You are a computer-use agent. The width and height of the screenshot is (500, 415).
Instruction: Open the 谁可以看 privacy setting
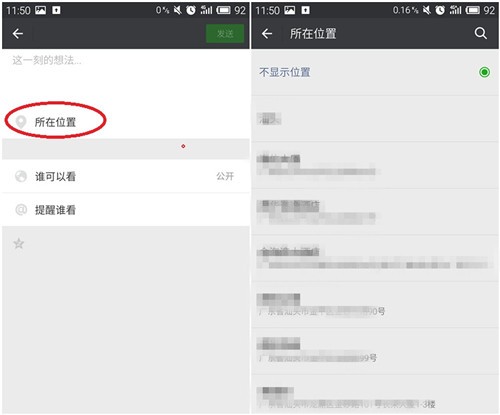tap(126, 176)
